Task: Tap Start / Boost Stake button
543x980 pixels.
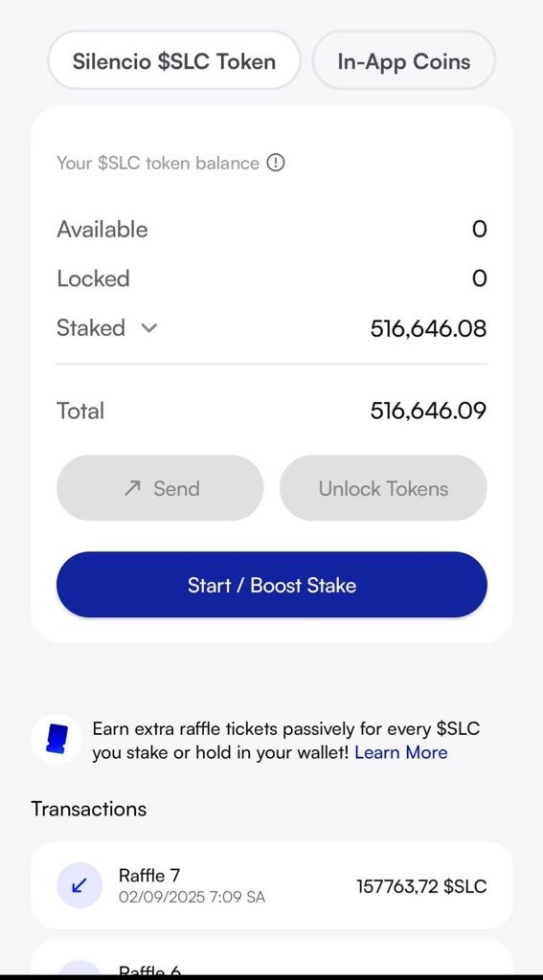Action: [x=272, y=585]
